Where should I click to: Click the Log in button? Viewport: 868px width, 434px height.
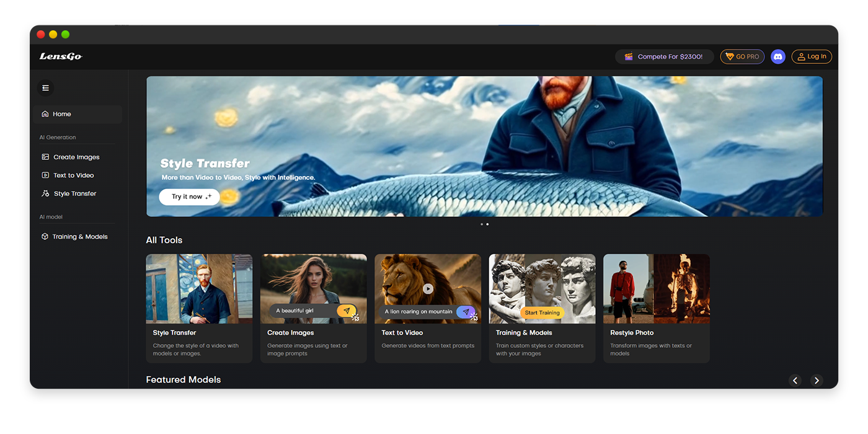[812, 56]
